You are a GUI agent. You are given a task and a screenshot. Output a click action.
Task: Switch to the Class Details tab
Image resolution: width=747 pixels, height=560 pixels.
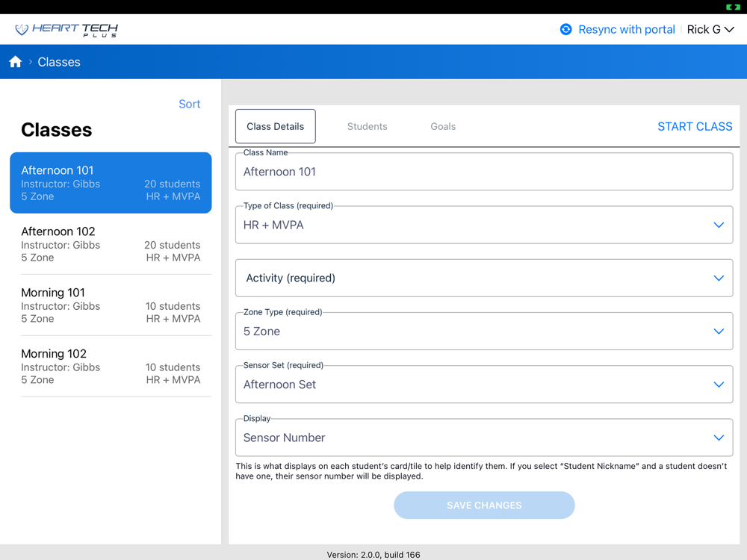(276, 126)
